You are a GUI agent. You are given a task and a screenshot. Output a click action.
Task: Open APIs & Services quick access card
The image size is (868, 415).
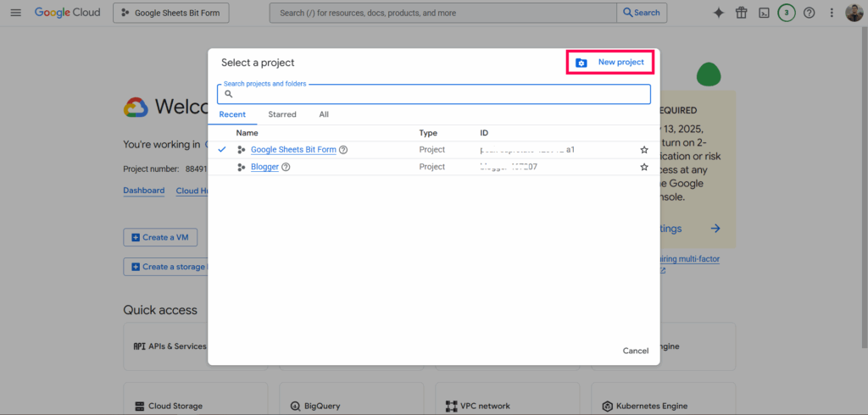click(x=166, y=346)
